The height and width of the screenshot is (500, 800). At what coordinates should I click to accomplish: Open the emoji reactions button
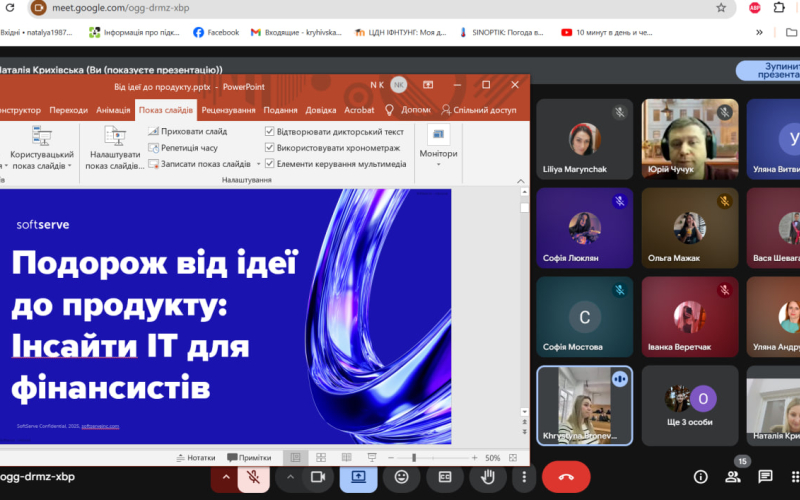click(x=401, y=477)
